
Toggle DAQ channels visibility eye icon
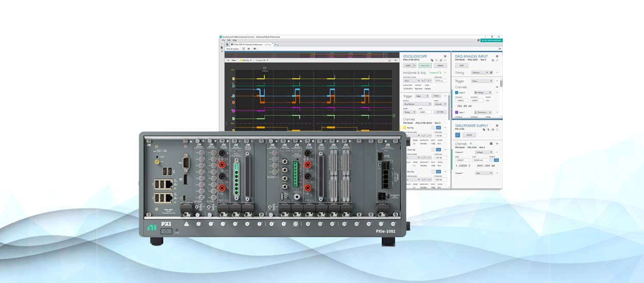click(497, 87)
